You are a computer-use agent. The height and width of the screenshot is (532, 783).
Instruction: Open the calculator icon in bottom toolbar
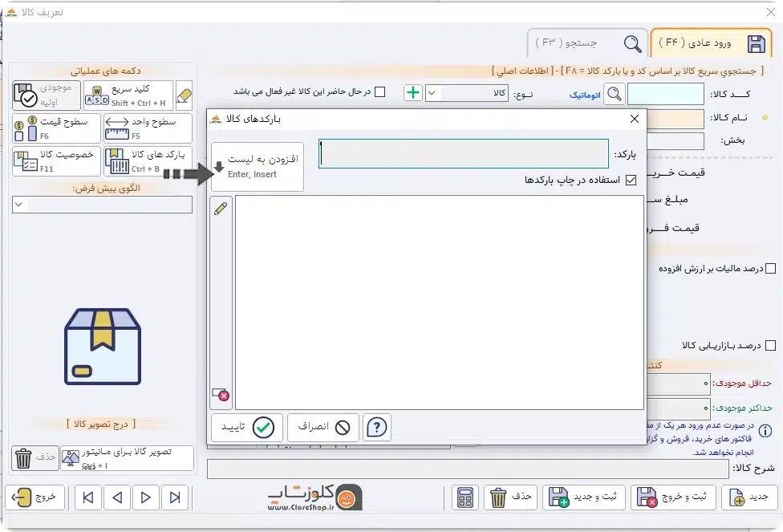click(x=465, y=497)
